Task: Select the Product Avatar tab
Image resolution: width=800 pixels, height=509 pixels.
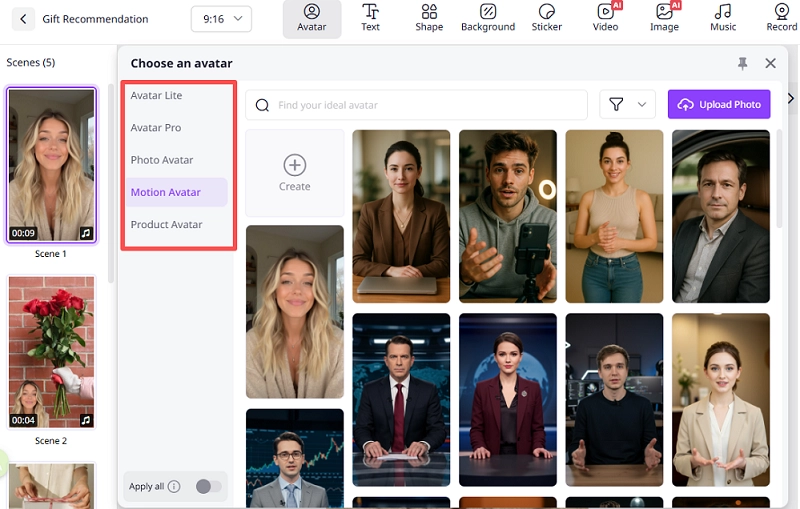Action: [177, 224]
